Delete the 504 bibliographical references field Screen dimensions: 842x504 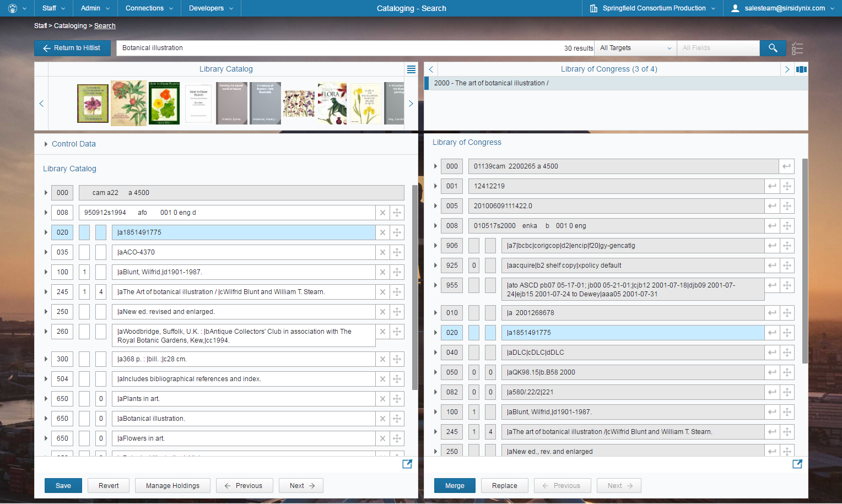pyautogui.click(x=382, y=379)
